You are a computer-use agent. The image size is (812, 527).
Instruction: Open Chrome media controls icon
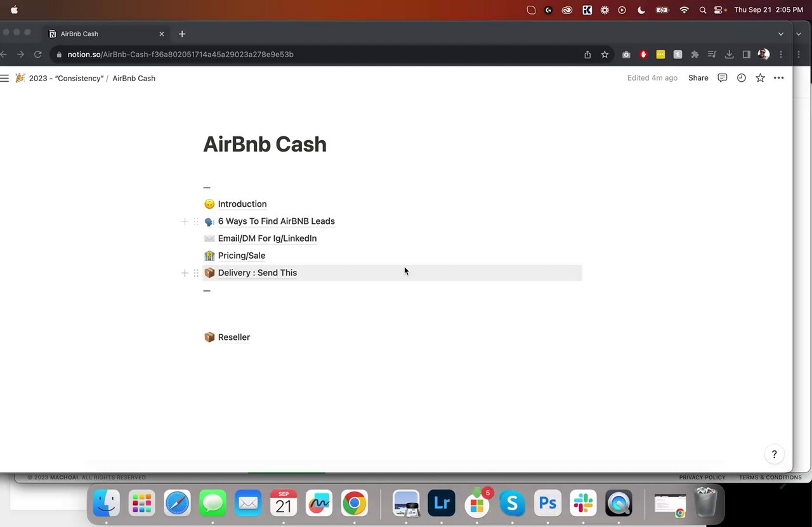tap(712, 55)
